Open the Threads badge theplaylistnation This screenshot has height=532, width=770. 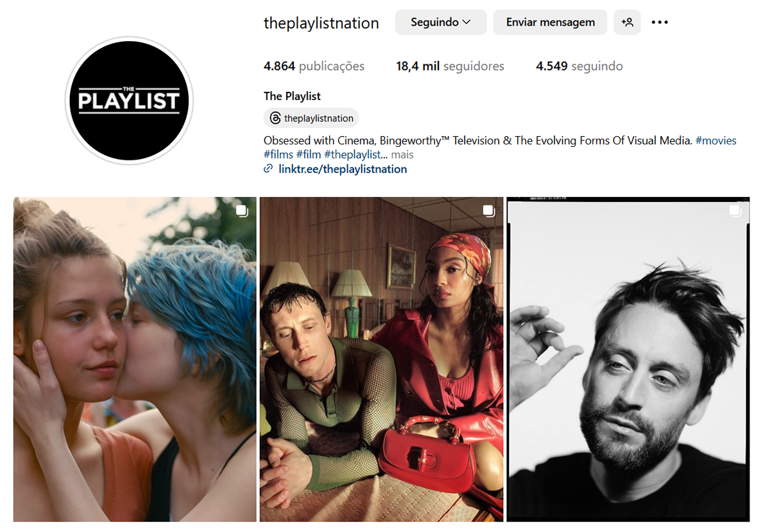[311, 118]
